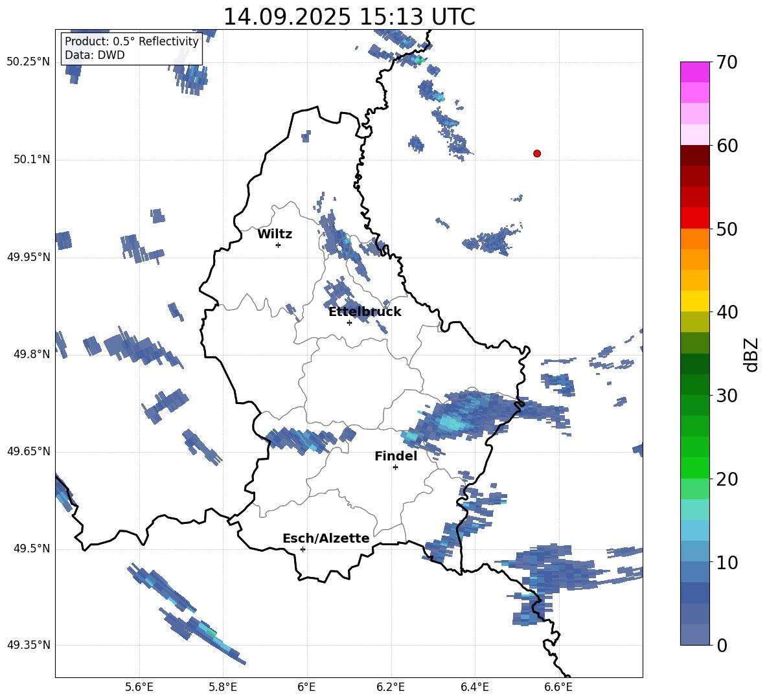The width and height of the screenshot is (767, 700).
Task: Click the Esch/Alzette location cross marker
Action: point(303,549)
